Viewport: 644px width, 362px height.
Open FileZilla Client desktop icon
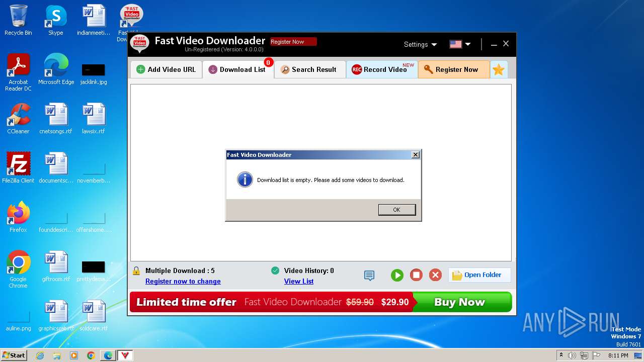coord(18,168)
